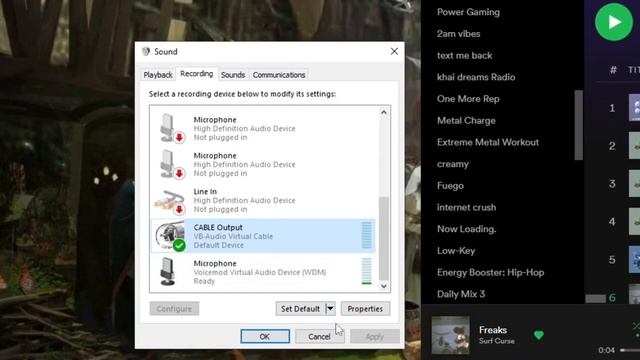
Task: Open internet crush playlist in Spotify
Action: coord(467,207)
